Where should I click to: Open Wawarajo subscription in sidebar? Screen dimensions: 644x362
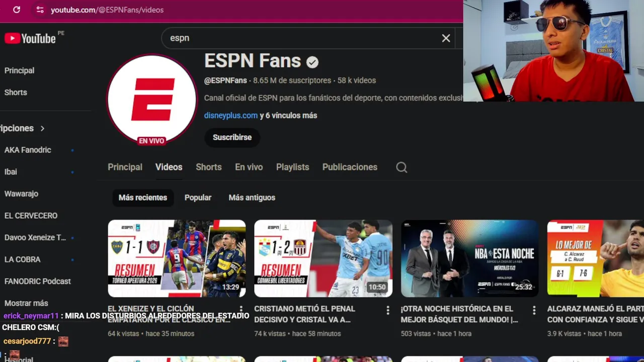pos(21,194)
